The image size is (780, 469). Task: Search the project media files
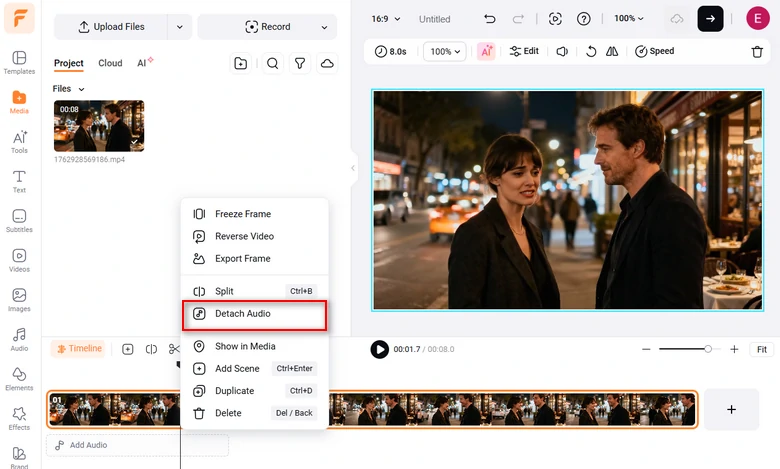[x=272, y=63]
